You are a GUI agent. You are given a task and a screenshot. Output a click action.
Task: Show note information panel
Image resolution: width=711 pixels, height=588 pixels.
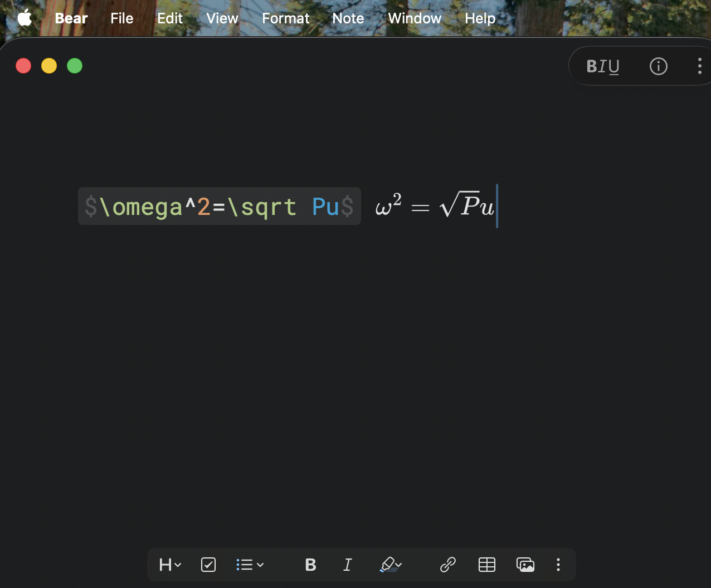coord(658,67)
